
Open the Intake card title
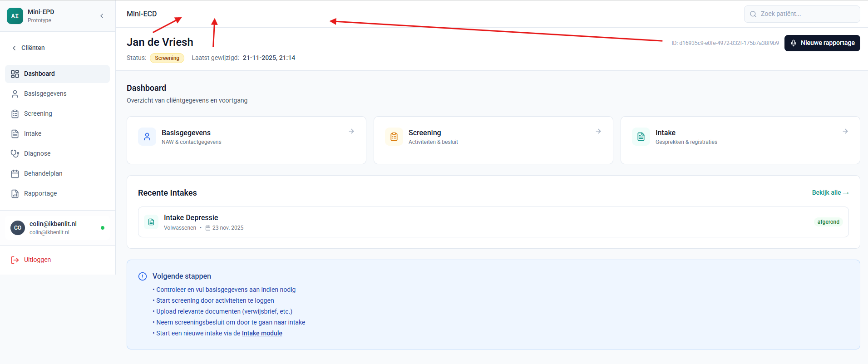tap(666, 133)
